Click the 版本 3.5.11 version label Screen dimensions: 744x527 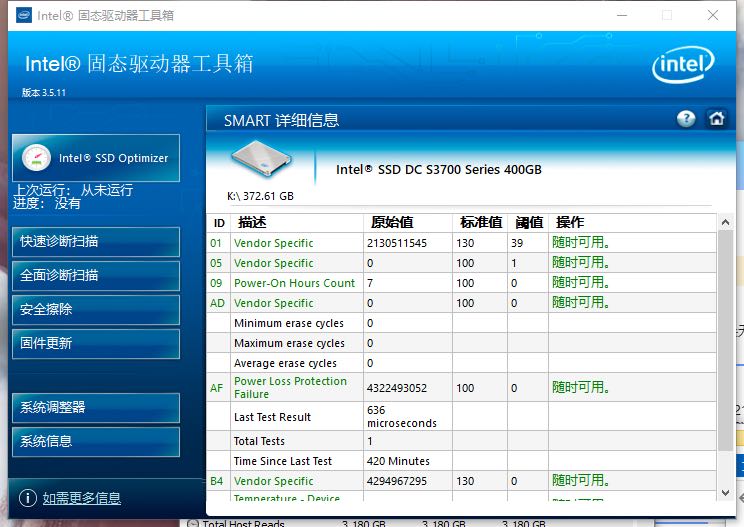click(x=44, y=92)
